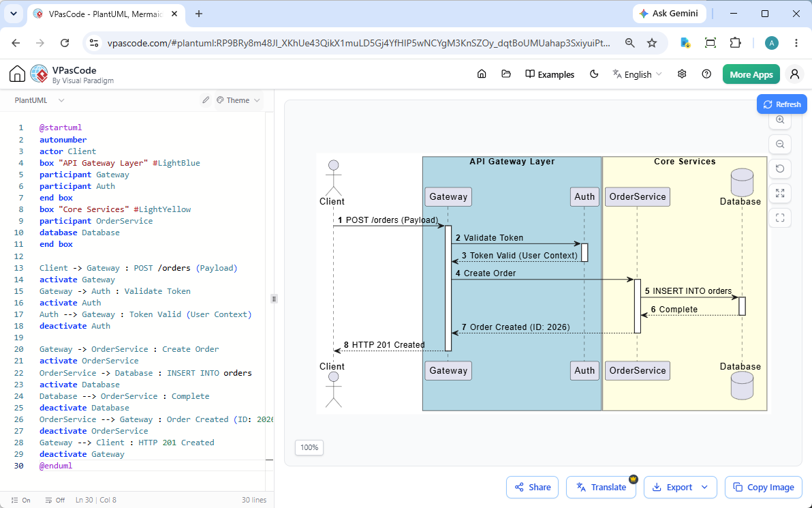Viewport: 812px width, 508px height.
Task: Zoom out of the diagram
Action: [x=780, y=144]
